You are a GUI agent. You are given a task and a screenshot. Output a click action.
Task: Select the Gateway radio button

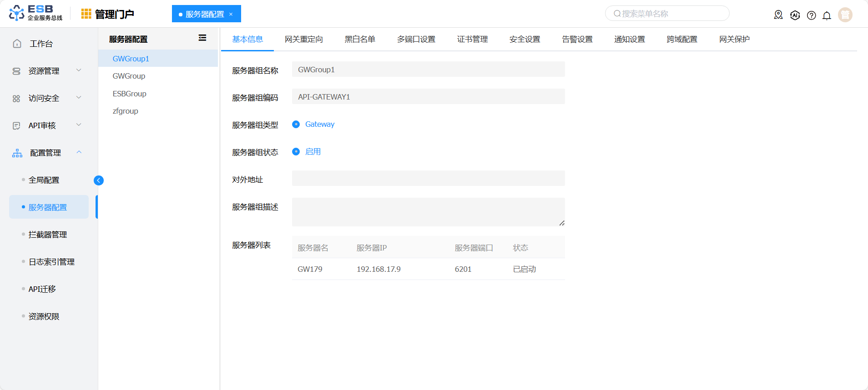(296, 125)
